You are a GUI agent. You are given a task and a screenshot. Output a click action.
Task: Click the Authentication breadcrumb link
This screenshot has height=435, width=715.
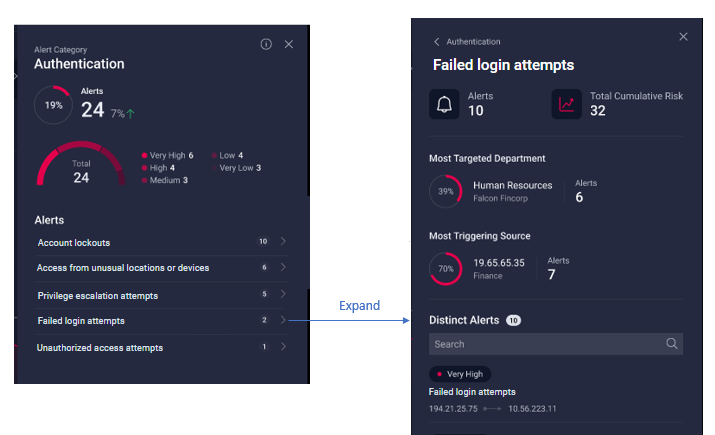coord(473,42)
